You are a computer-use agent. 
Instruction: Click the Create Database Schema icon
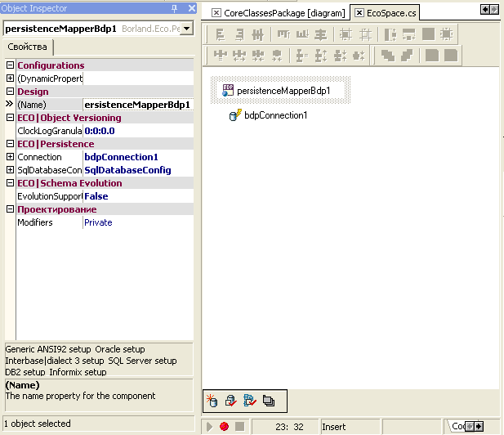[213, 401]
